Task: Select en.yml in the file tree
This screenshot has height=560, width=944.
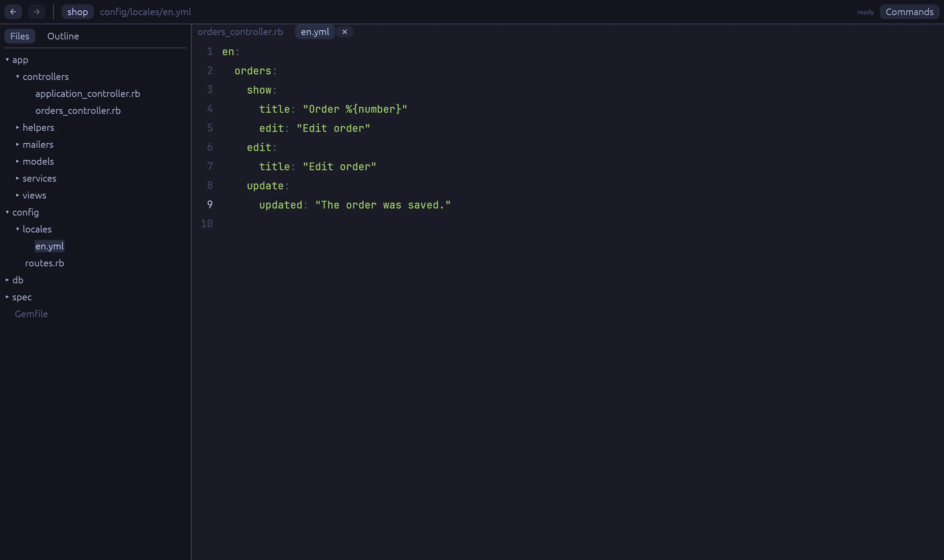Action: pyautogui.click(x=49, y=246)
